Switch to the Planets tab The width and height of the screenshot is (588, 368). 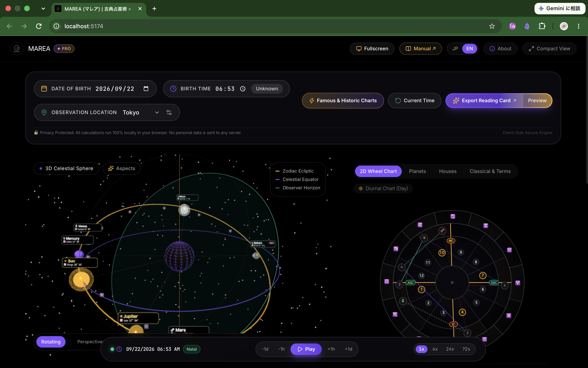coord(418,171)
